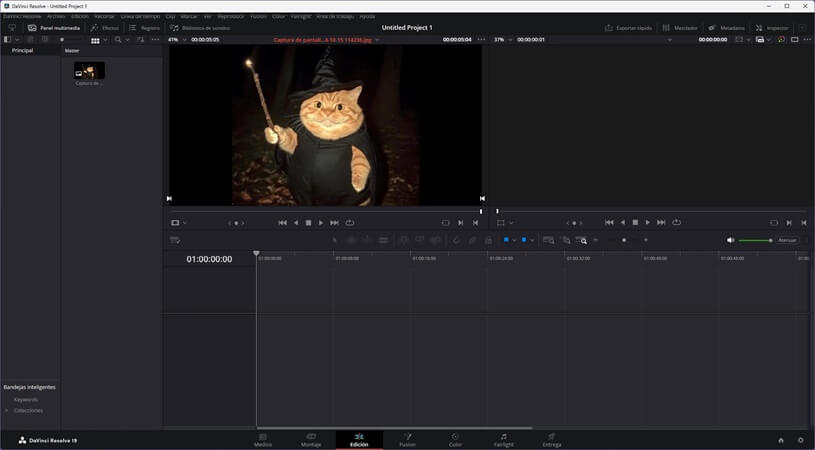Viewport: 815px width, 450px height.
Task: Play source viewer in reverse
Action: pos(296,222)
